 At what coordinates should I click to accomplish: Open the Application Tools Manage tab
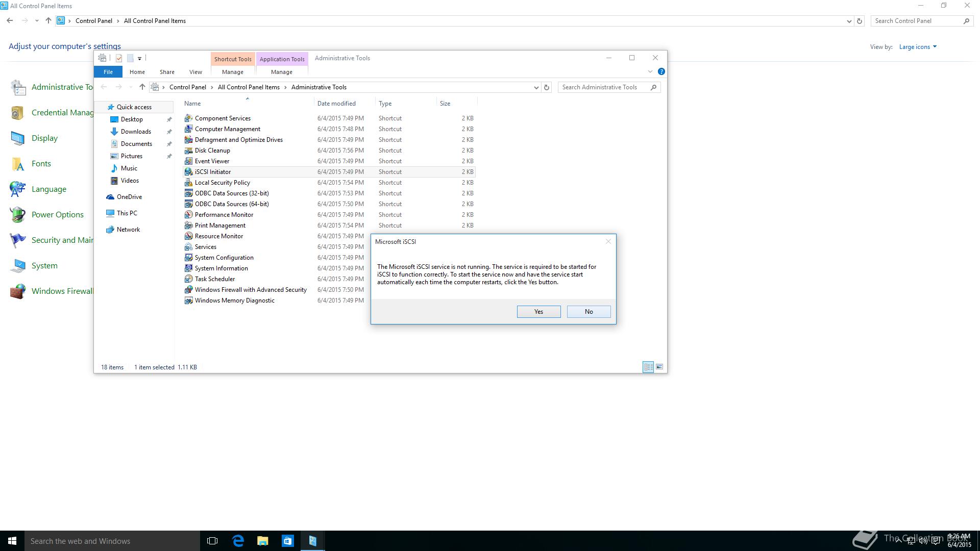tap(282, 72)
